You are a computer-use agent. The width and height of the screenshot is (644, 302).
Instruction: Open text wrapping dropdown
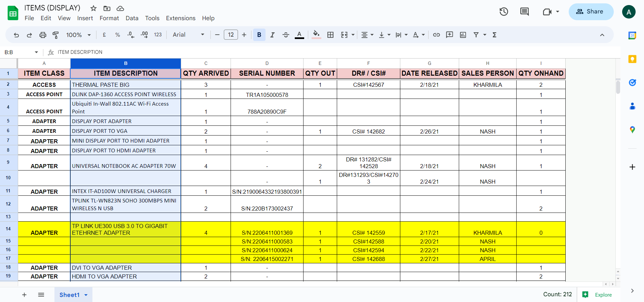pyautogui.click(x=401, y=35)
